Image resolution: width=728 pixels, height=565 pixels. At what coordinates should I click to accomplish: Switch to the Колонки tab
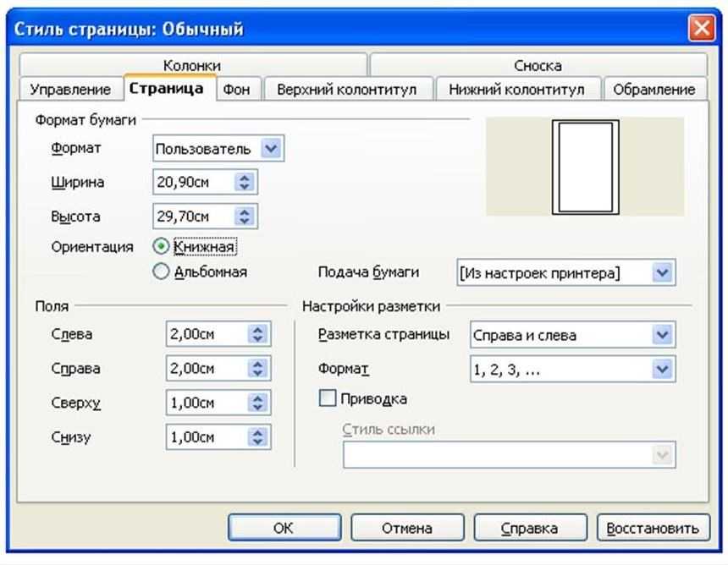(x=193, y=65)
